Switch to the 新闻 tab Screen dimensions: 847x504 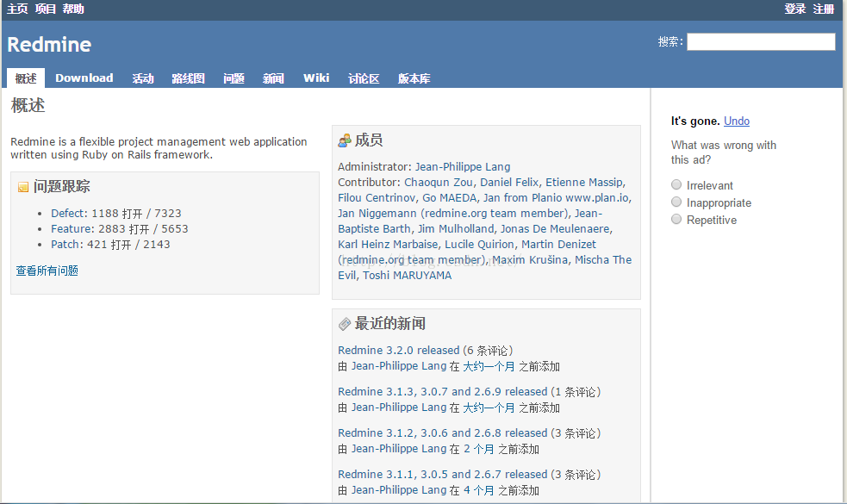[x=273, y=79]
